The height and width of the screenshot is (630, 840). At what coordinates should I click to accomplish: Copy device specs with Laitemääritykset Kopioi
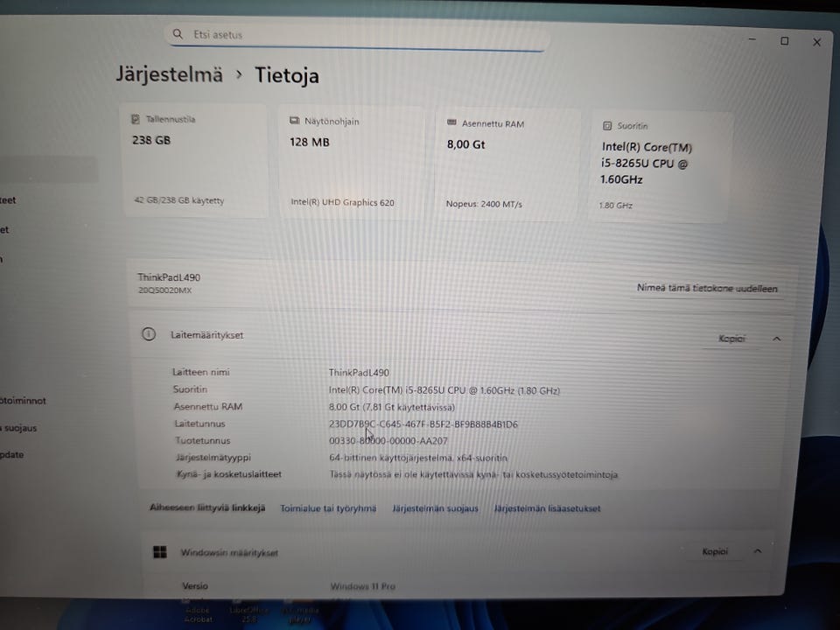coord(731,339)
